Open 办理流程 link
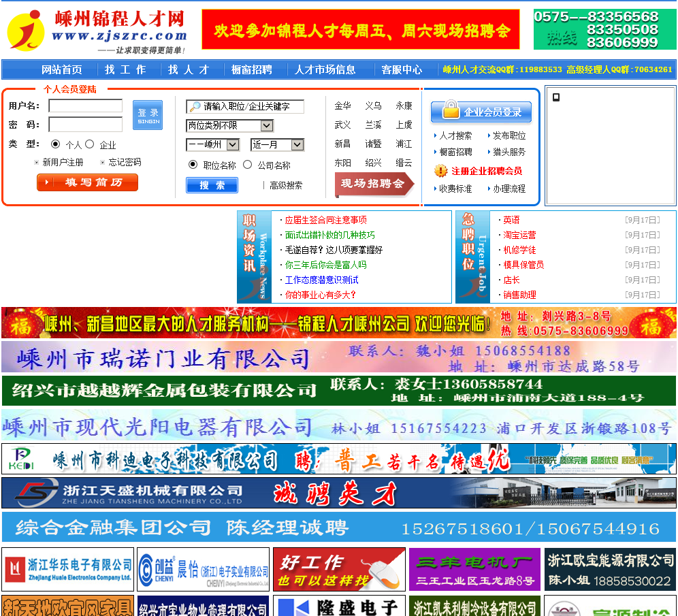This screenshot has width=678, height=616. tap(509, 189)
